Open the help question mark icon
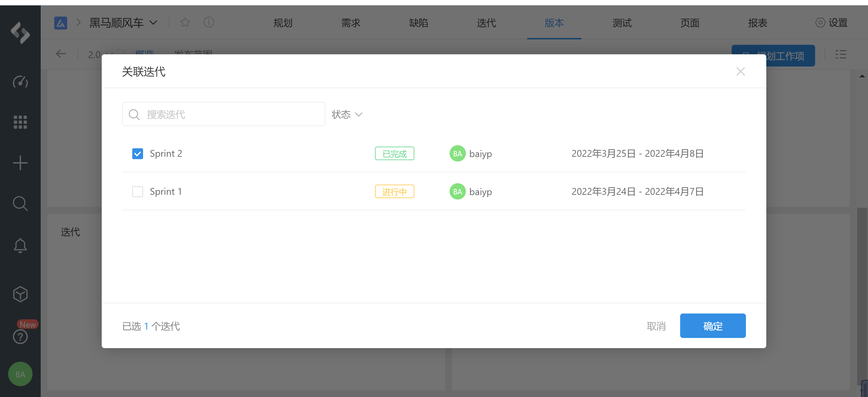 coord(20,337)
